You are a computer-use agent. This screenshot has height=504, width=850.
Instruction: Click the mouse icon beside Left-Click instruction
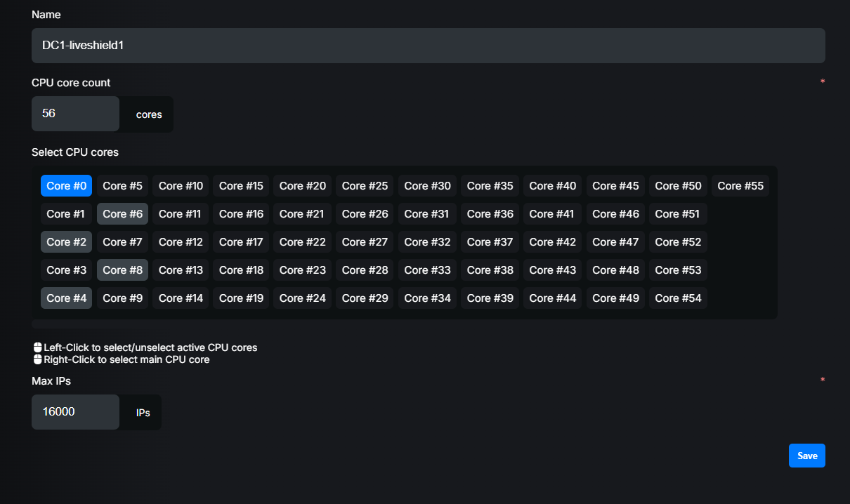pyautogui.click(x=36, y=347)
